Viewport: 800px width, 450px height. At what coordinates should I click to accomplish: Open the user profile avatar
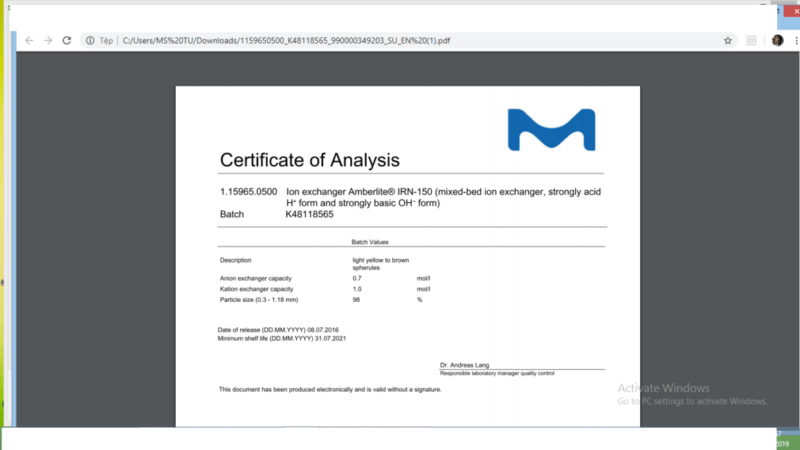point(778,40)
